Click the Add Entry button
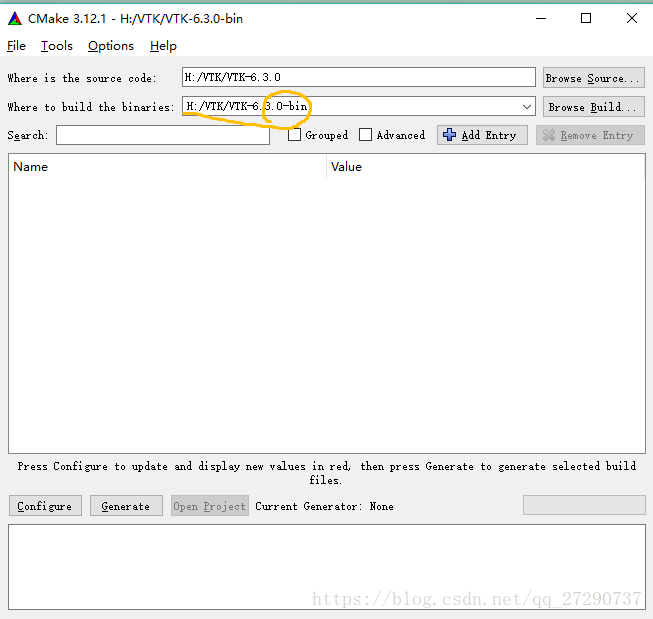 coord(482,135)
